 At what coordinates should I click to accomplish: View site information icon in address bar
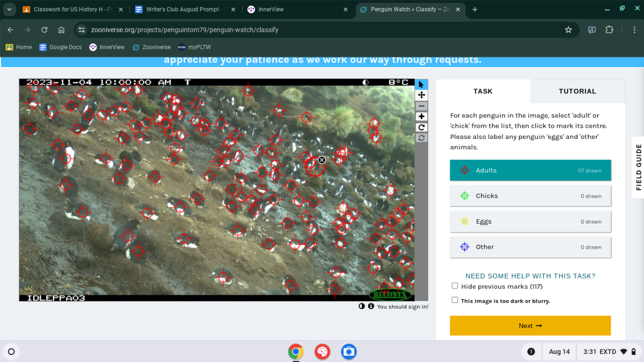[83, 30]
